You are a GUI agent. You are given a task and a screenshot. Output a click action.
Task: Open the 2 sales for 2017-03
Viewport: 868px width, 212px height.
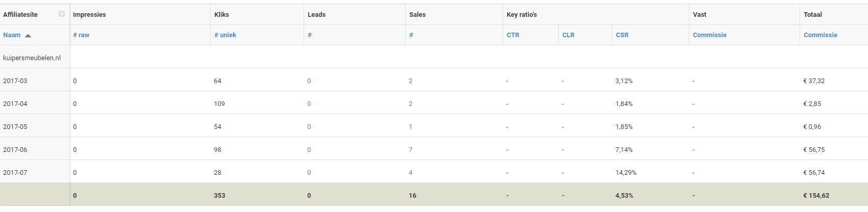point(411,81)
